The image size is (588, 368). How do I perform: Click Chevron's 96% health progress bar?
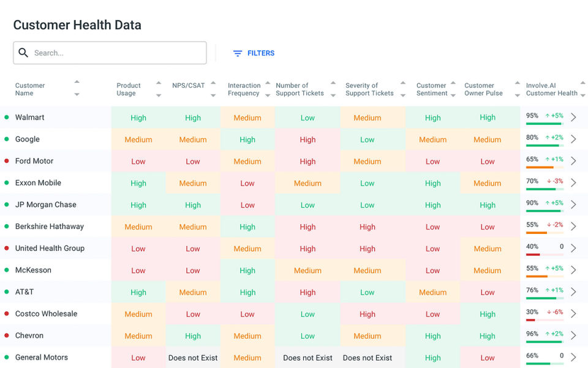click(544, 342)
